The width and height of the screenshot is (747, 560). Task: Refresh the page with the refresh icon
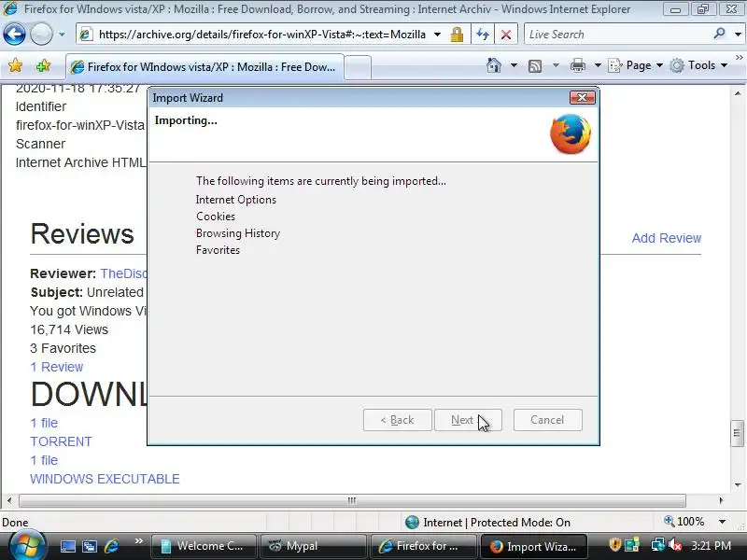coord(483,35)
